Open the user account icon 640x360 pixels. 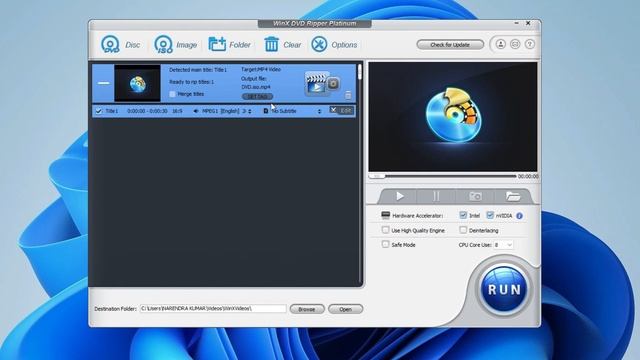[500, 44]
